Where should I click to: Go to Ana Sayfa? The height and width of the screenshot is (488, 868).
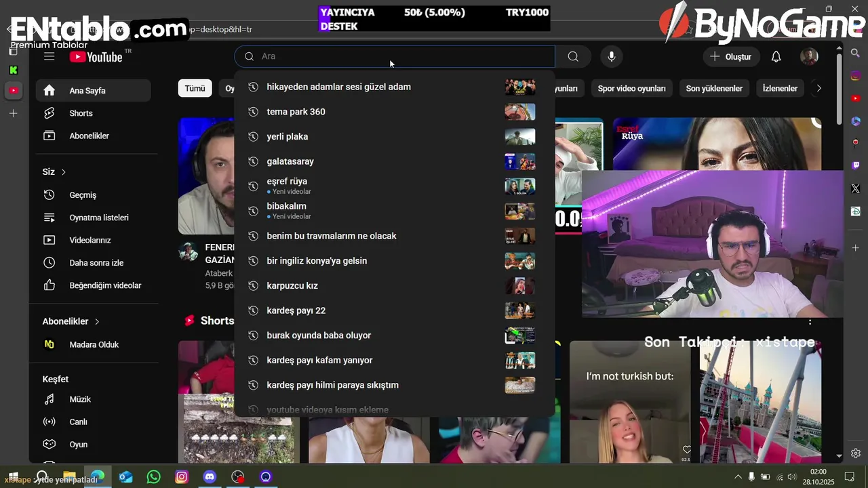click(x=93, y=90)
